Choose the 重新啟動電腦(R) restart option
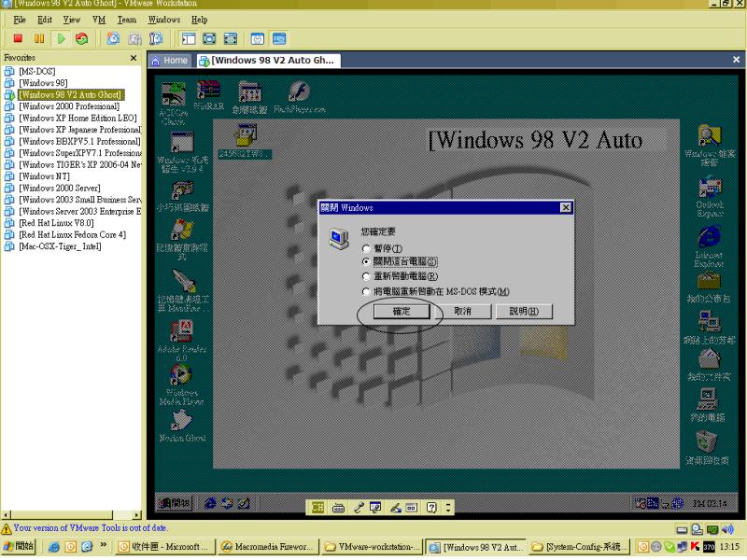Viewport: 747px width, 560px height. point(366,276)
